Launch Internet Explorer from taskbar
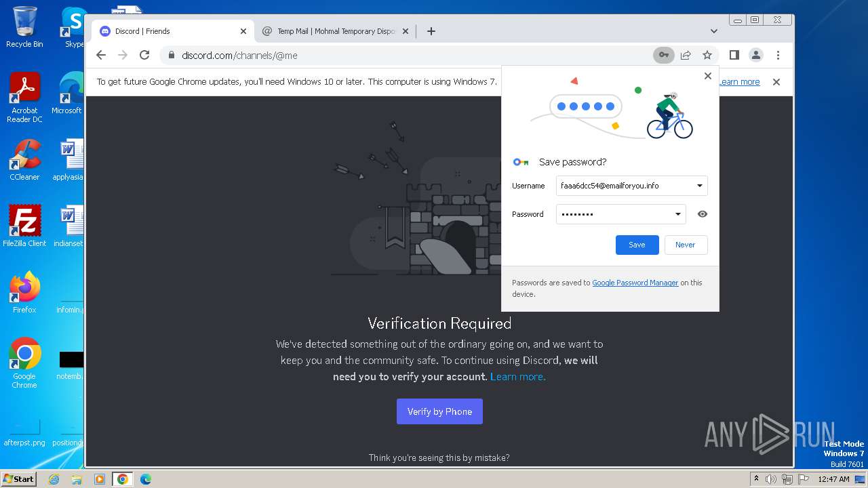868x488 pixels. [54, 479]
